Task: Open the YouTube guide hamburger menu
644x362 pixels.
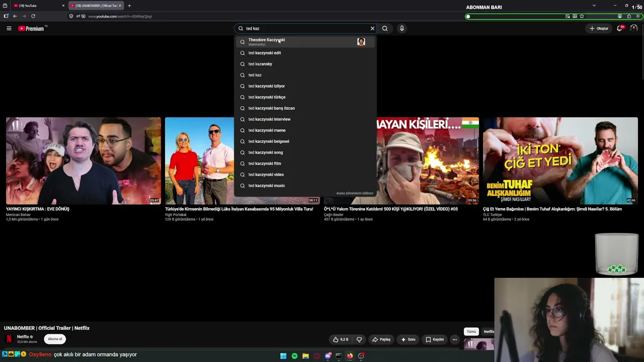Action: (9, 29)
